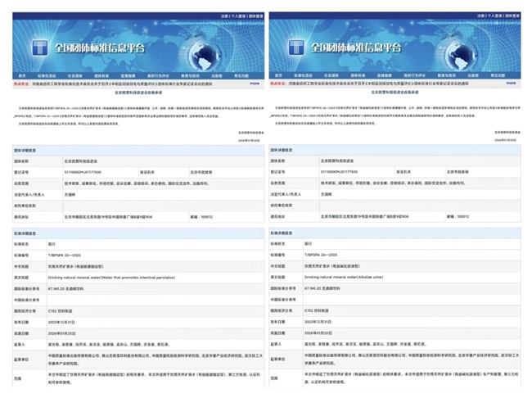This screenshot has height=398, width=532.
Task: Click the address value 北京市朝阳区 on right page
Action: tap(365, 217)
